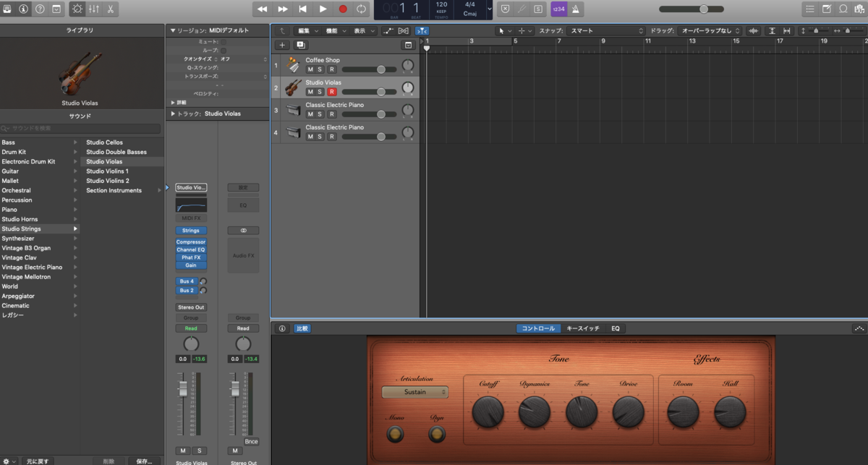
Task: Collapse the リージョン inspector triangle
Action: 172,31
